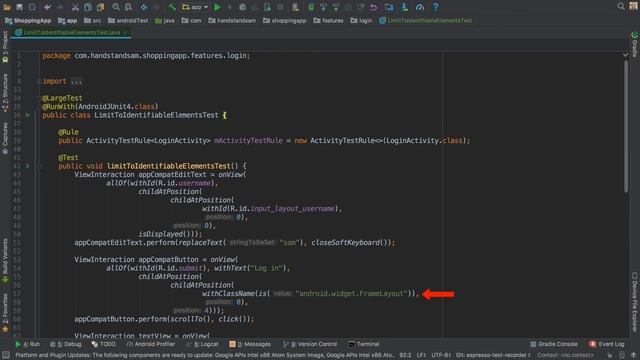The image size is (640, 360).
Task: Select the src breadcrumb folder
Action: pos(93,20)
